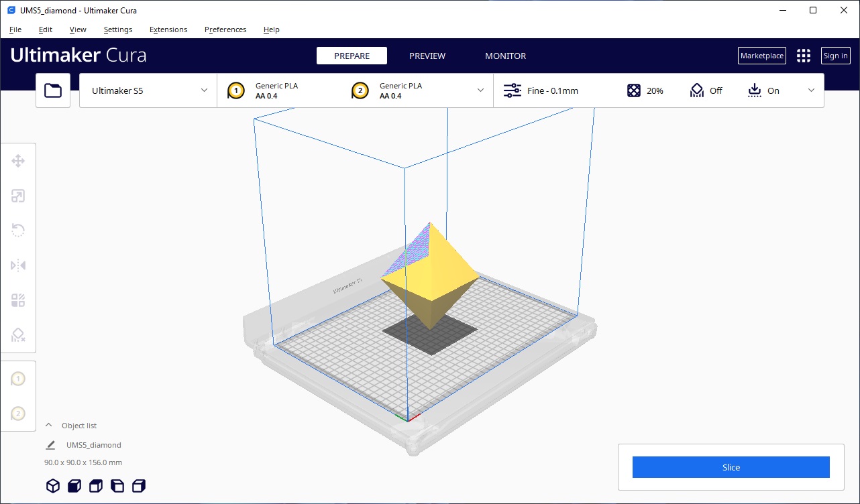Click the print profile sliders icon
This screenshot has width=860, height=504.
(512, 90)
